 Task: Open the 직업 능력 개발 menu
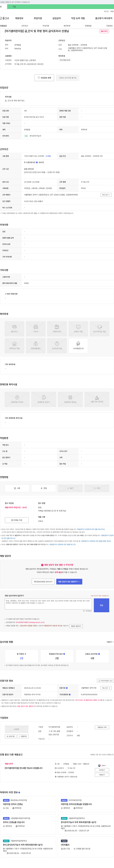pos(78,18)
